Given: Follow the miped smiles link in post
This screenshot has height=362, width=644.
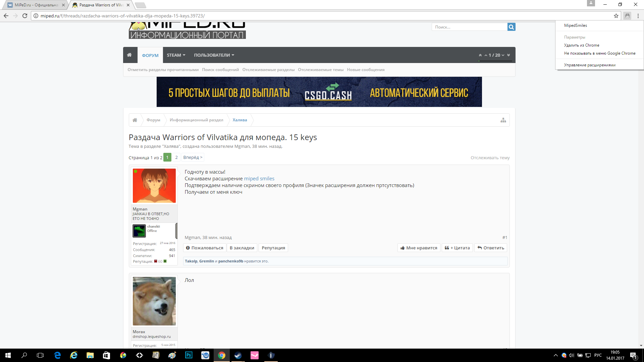Looking at the screenshot, I should click(259, 179).
